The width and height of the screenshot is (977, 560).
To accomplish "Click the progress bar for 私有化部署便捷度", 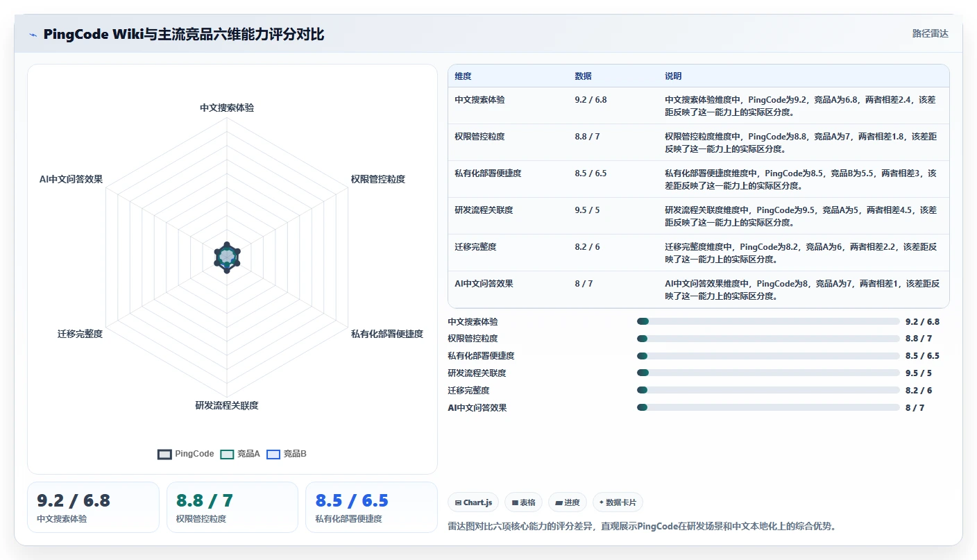I will point(768,356).
